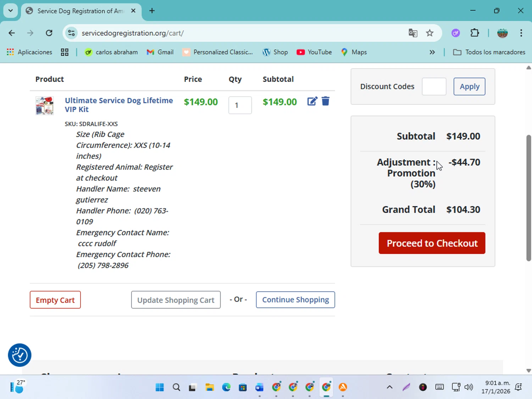The width and height of the screenshot is (532, 399).
Task: Click the scrollbar's down arrow
Action: click(x=528, y=371)
